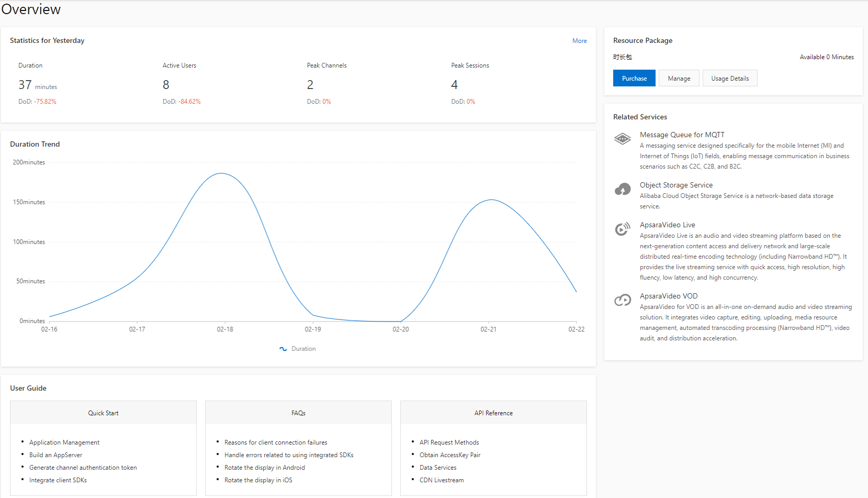This screenshot has width=868, height=498.
Task: Open Reasons for client connection failures FAQ
Action: [x=276, y=442]
